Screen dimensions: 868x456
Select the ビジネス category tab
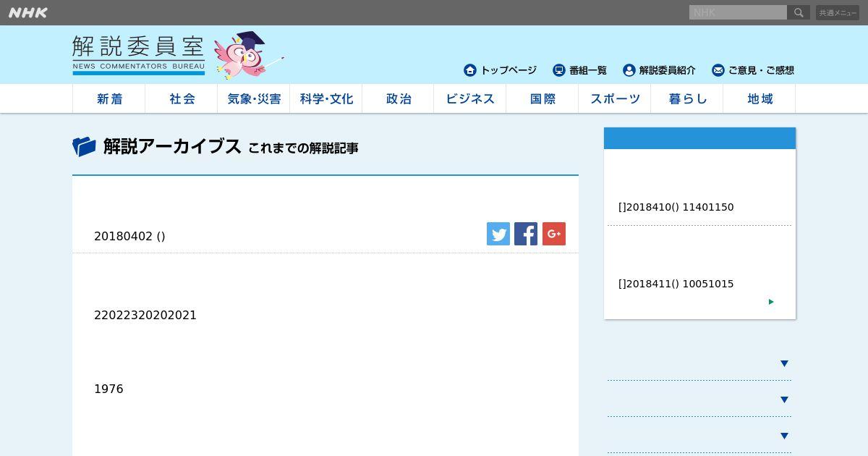[x=470, y=98]
